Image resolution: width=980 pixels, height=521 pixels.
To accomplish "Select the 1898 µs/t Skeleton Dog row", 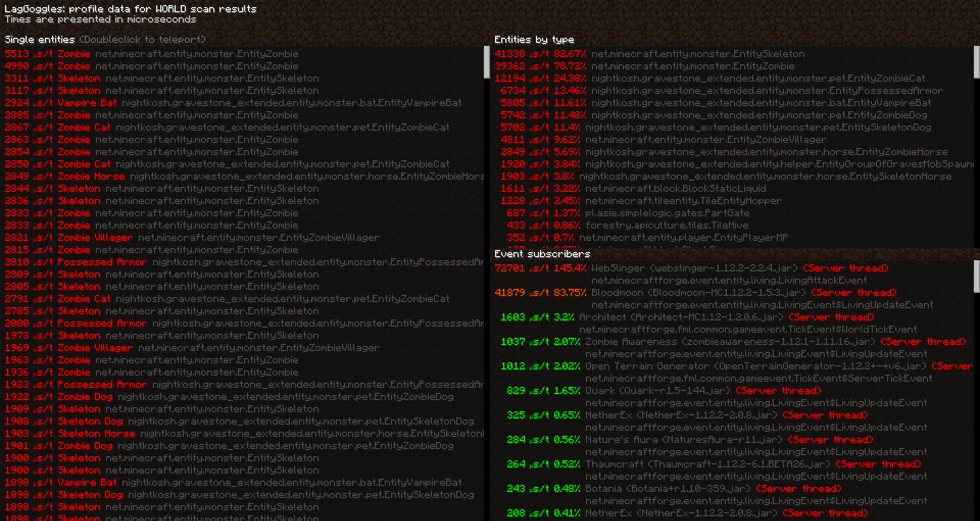I will (x=239, y=494).
